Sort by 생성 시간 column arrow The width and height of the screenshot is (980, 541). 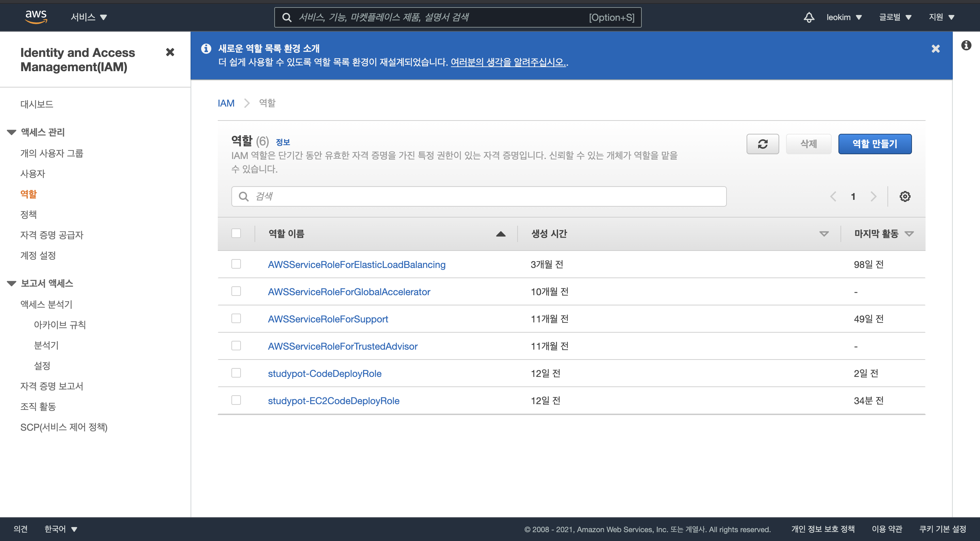[823, 234]
